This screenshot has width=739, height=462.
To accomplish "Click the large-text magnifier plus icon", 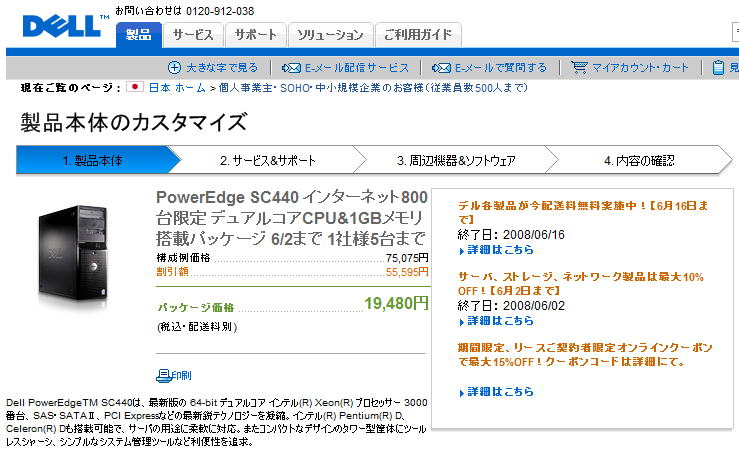I will [x=174, y=68].
